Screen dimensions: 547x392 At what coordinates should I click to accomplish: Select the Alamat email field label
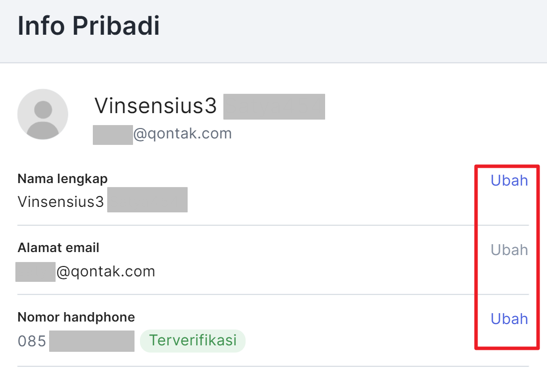tap(58, 248)
